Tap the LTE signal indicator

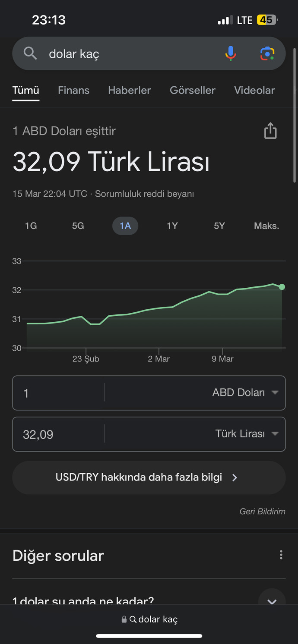pyautogui.click(x=244, y=20)
